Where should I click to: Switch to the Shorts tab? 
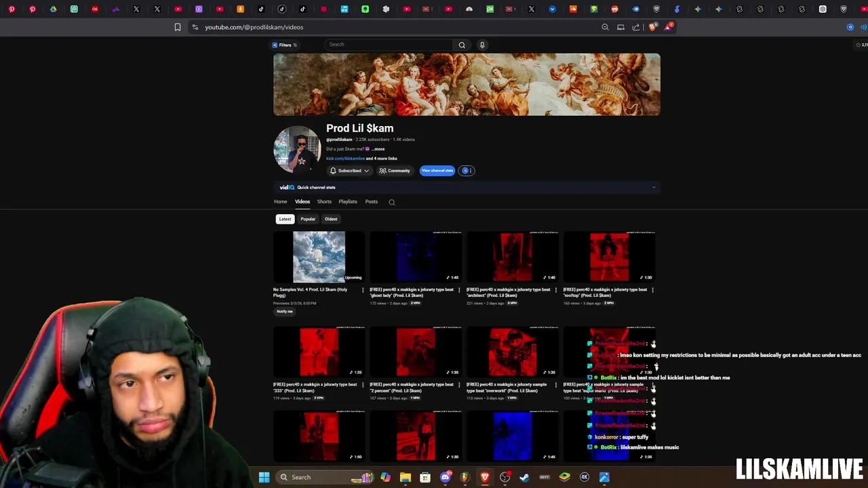(324, 202)
